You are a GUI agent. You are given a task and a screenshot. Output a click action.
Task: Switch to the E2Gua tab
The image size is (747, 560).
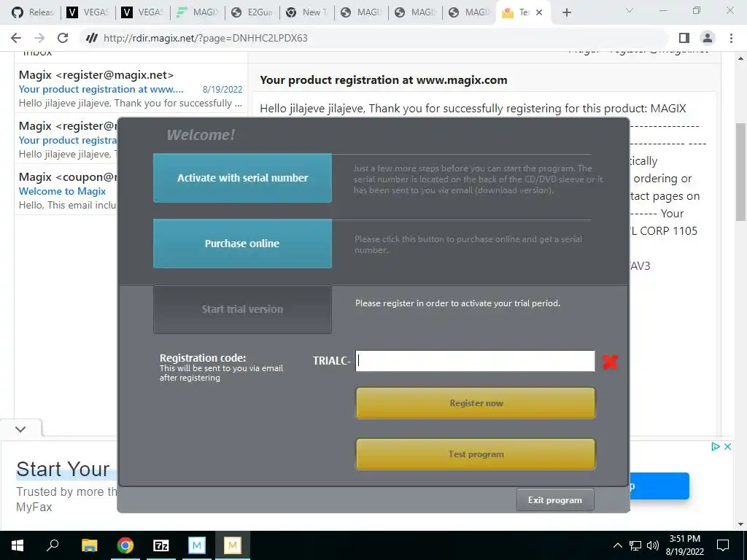point(252,12)
